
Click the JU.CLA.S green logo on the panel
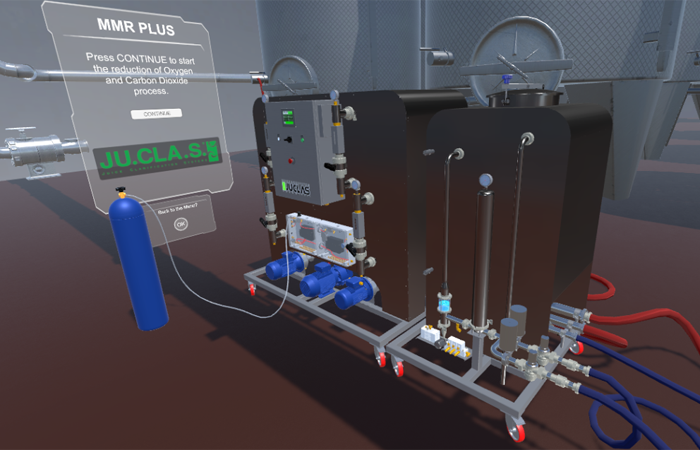pyautogui.click(x=158, y=158)
